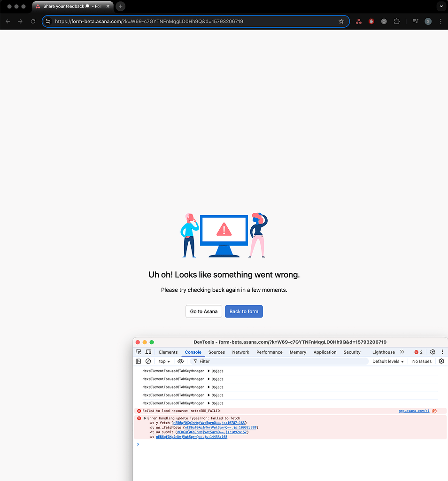Click the bookmark star in the address bar

[x=341, y=21]
